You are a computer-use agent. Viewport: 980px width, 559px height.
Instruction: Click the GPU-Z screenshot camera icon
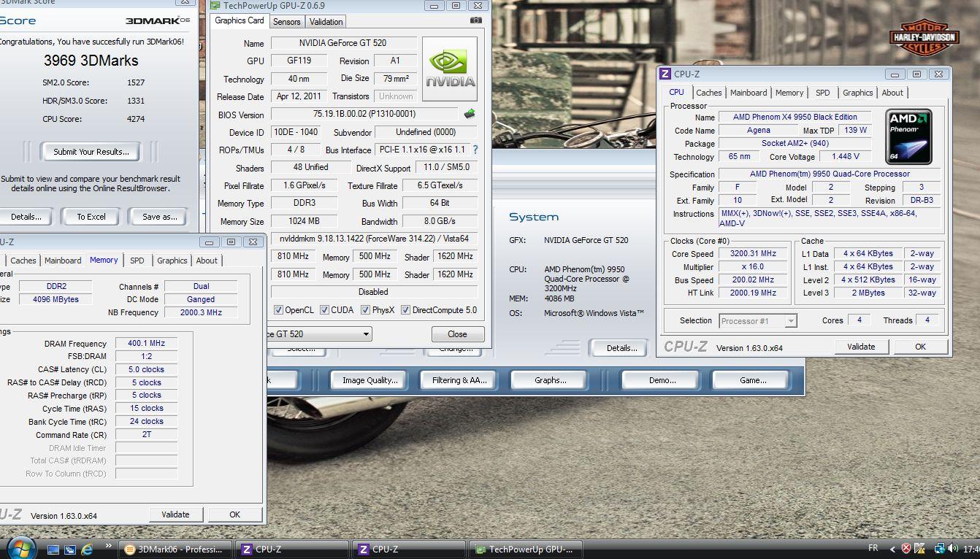point(476,21)
